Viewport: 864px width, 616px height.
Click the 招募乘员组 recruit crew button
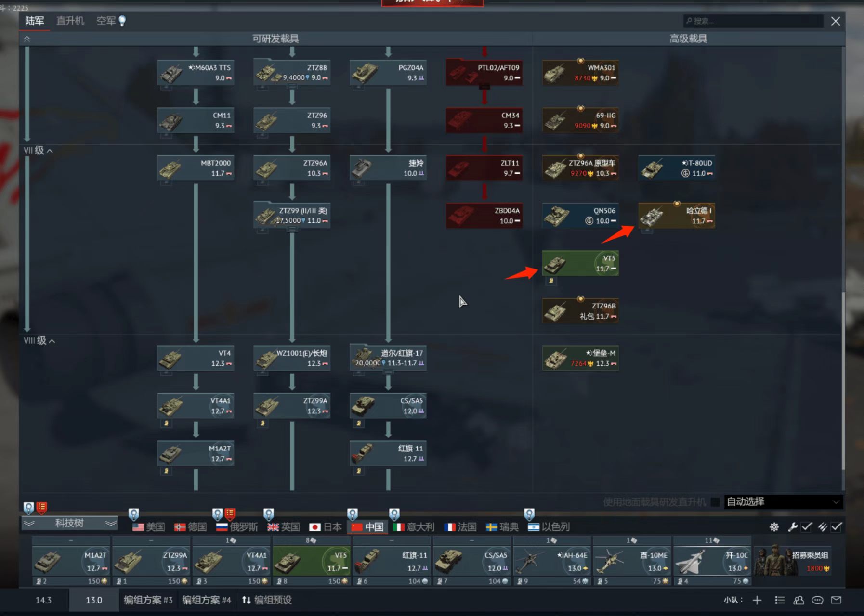799,561
